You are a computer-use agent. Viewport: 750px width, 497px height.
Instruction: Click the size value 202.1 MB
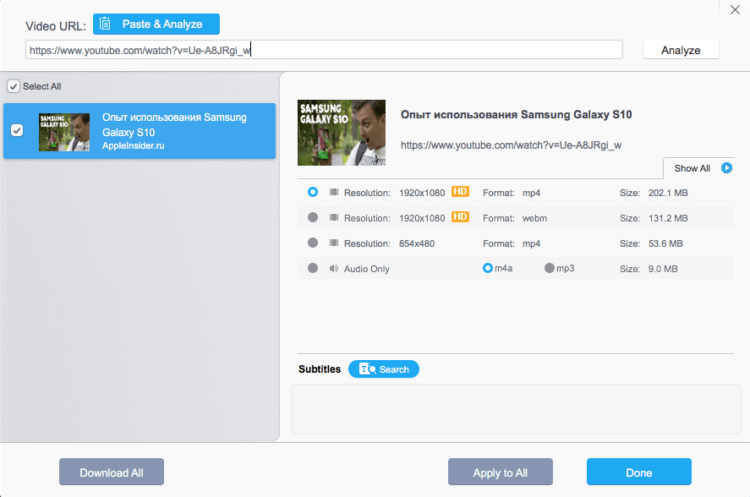click(668, 193)
